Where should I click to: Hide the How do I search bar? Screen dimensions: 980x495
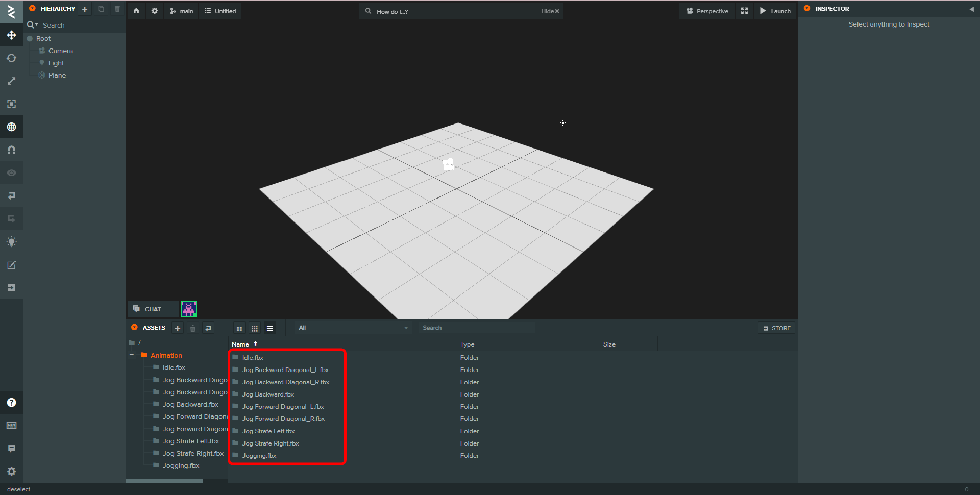pos(550,11)
